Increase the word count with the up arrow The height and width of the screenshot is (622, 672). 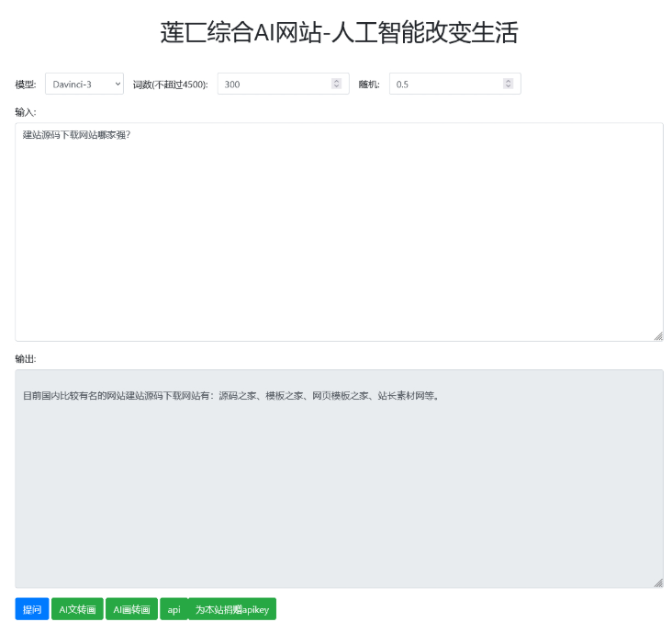[336, 81]
